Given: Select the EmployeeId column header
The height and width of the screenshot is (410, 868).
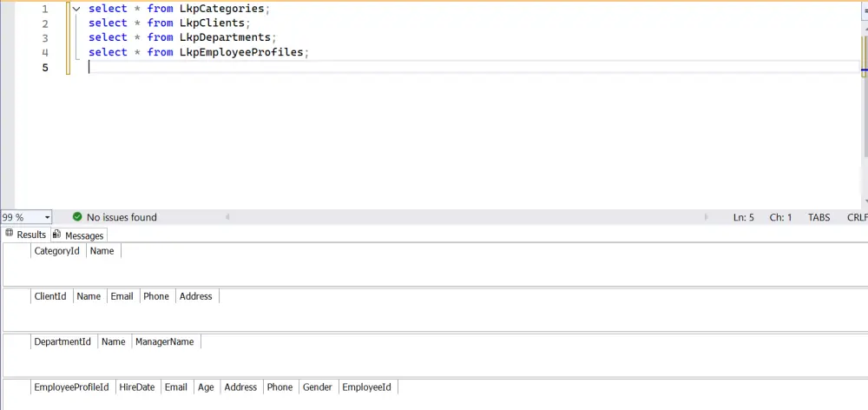Looking at the screenshot, I should pos(367,387).
